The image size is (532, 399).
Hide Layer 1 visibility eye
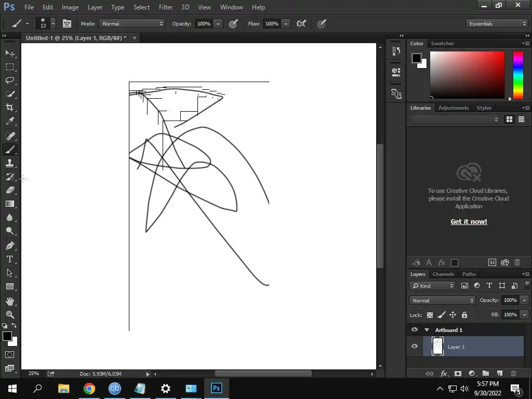click(x=415, y=346)
